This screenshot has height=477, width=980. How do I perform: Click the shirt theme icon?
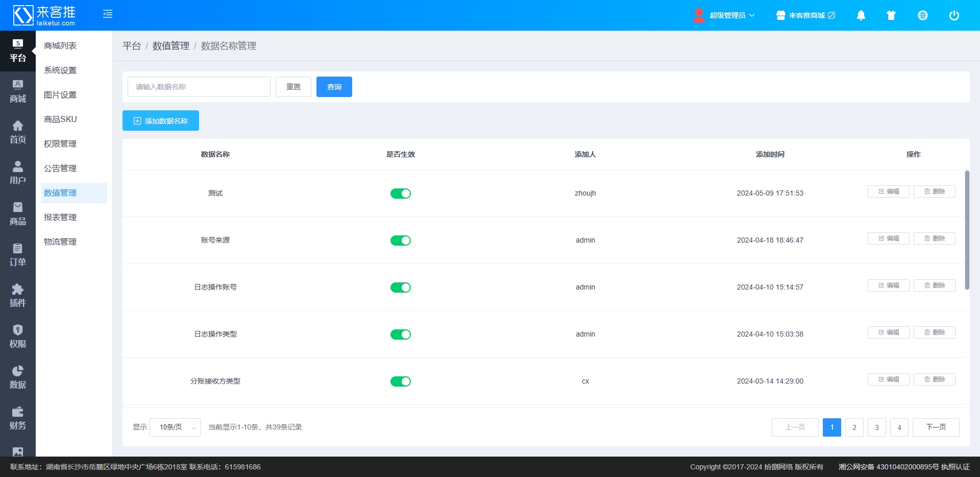[891, 15]
